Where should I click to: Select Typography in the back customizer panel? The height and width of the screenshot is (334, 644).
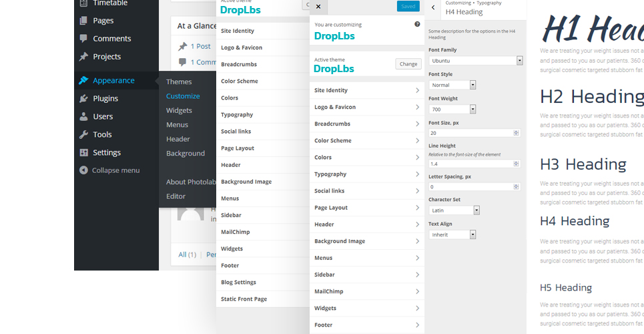[263, 115]
